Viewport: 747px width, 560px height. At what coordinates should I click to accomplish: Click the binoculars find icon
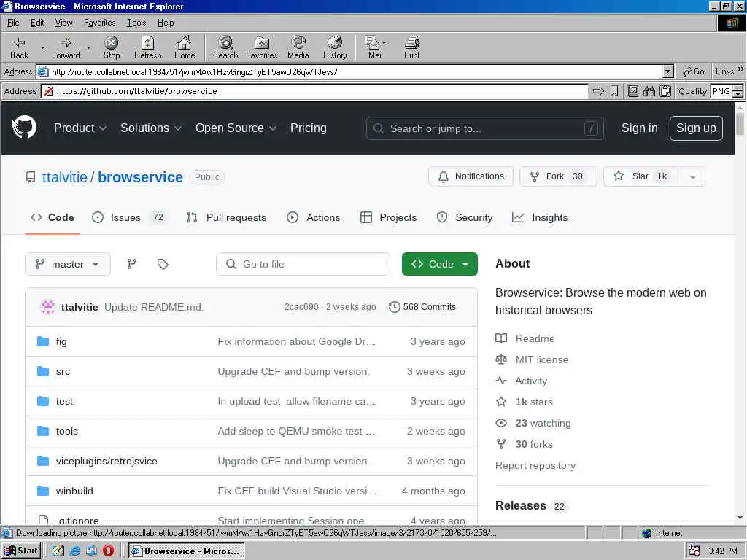649,91
